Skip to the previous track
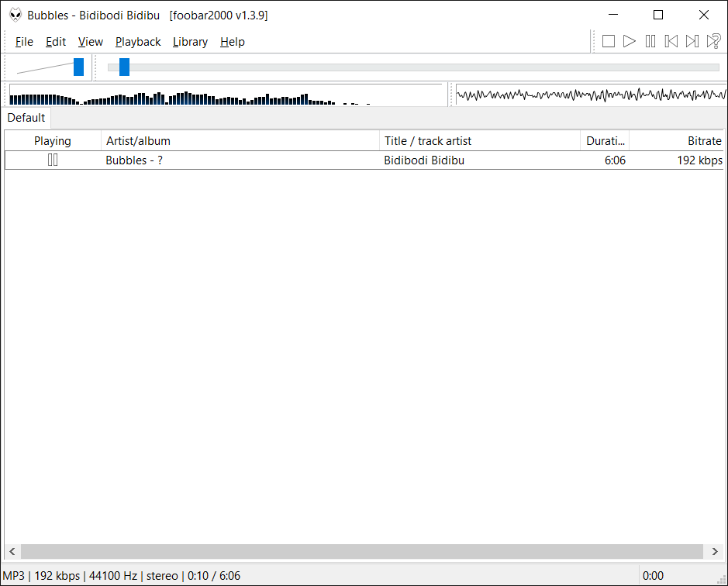 pyautogui.click(x=671, y=41)
